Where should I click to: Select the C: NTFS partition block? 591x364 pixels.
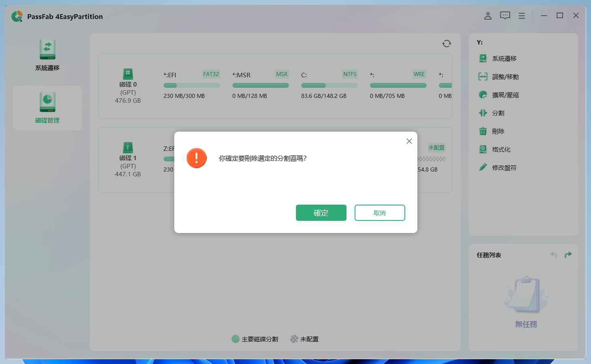[x=329, y=85]
